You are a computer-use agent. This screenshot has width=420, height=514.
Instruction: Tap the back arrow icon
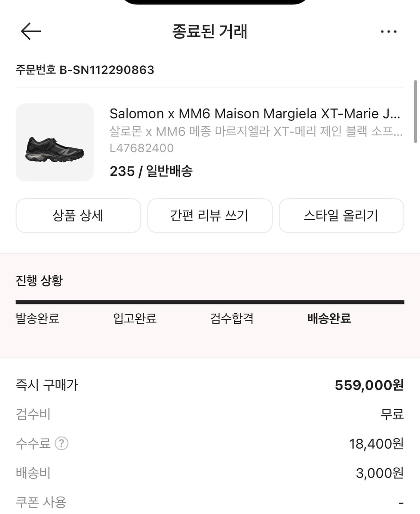tap(31, 31)
